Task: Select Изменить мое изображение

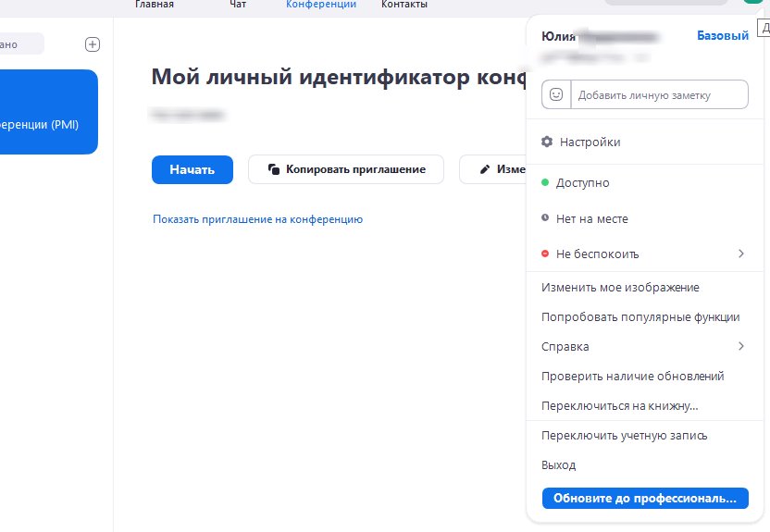Action: [x=620, y=288]
